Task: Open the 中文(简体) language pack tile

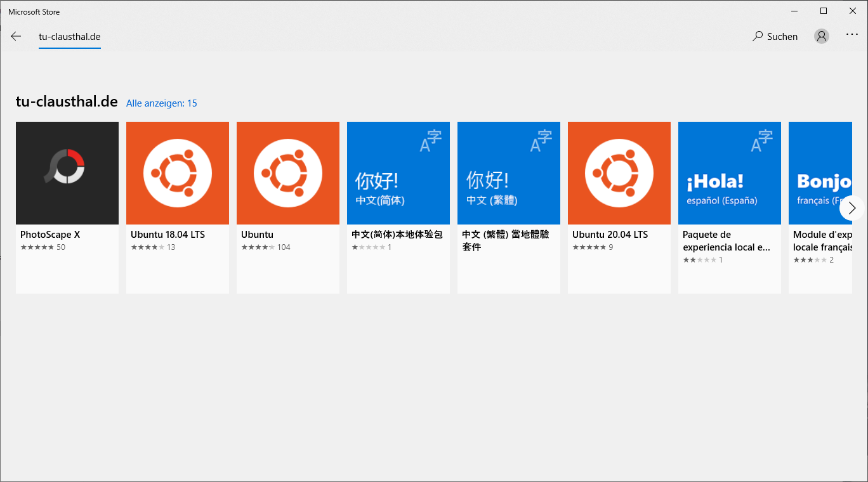Action: tap(398, 173)
